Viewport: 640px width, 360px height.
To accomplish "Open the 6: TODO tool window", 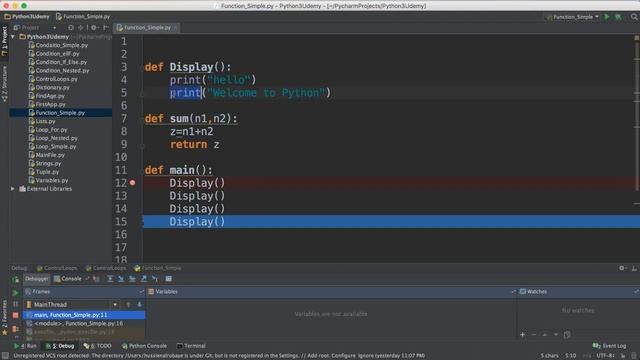I will (98, 346).
